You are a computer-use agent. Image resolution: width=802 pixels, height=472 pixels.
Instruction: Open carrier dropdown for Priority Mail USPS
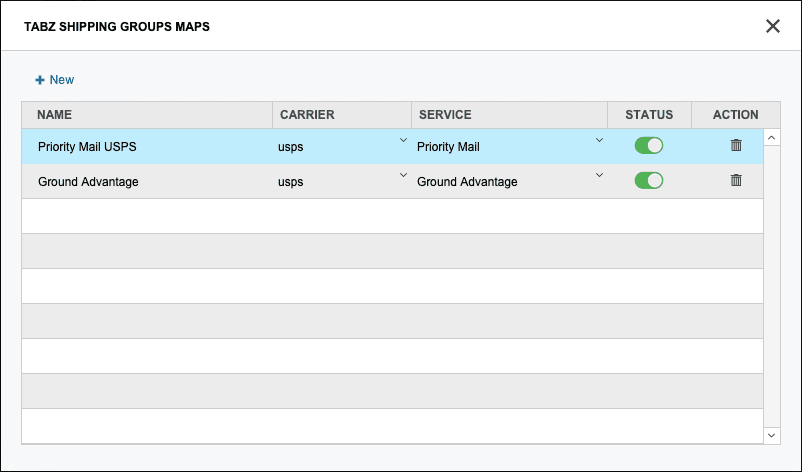tap(403, 141)
